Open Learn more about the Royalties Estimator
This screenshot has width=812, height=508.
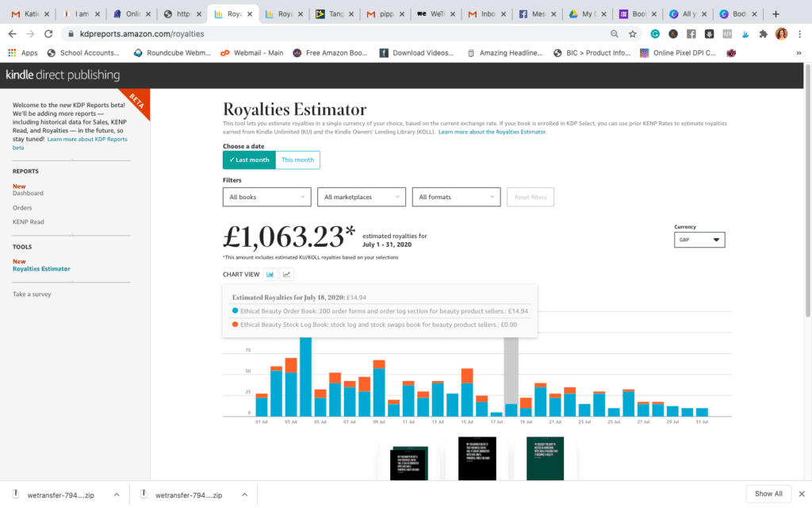pos(492,132)
